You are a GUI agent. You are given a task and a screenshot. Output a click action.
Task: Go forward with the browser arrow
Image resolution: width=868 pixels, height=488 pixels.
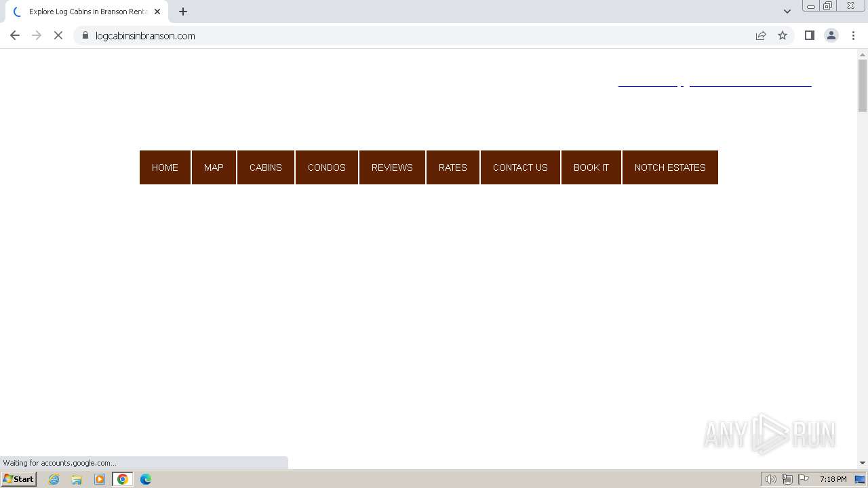37,35
